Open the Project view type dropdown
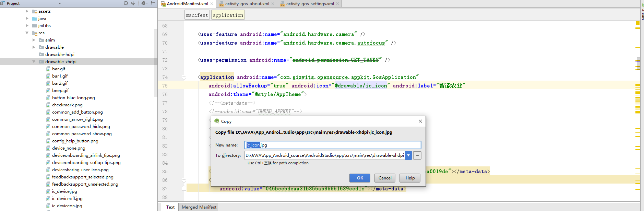644x211 pixels. 60,3
